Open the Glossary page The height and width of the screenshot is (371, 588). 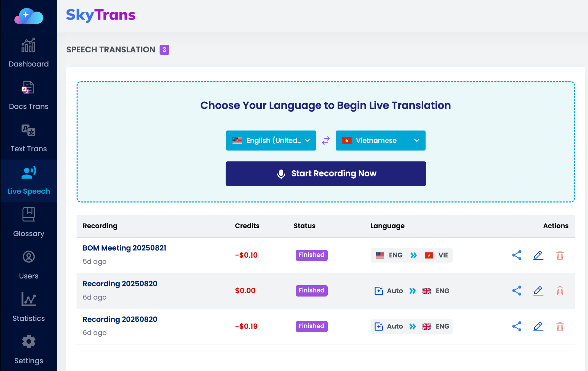coord(28,222)
